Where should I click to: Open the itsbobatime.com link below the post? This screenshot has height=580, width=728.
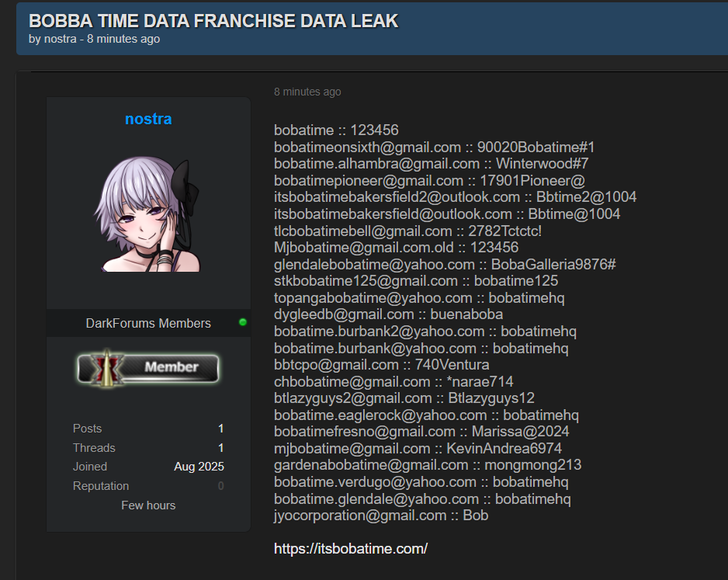(x=351, y=549)
